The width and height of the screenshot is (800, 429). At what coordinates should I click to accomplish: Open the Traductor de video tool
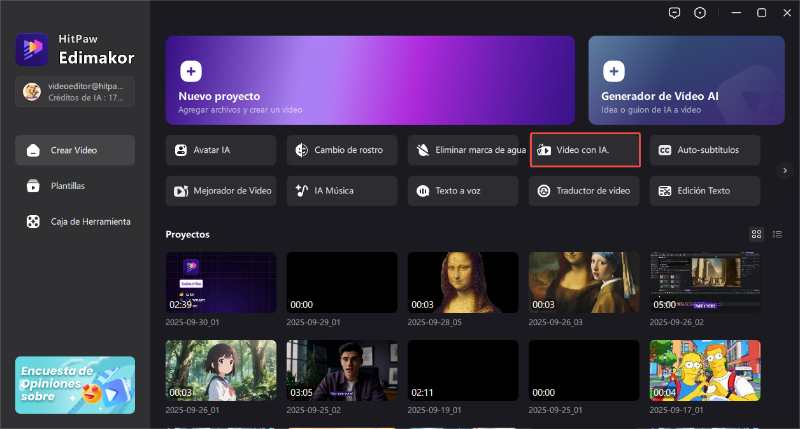pos(584,190)
